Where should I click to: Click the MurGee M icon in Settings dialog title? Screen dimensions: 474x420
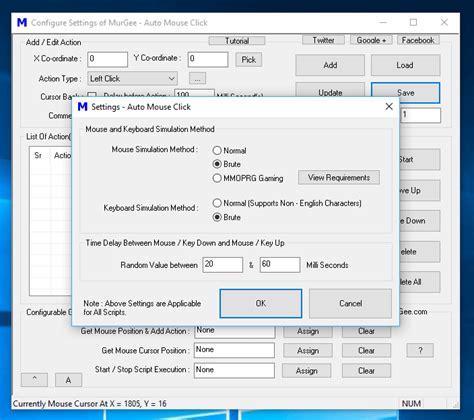click(82, 107)
